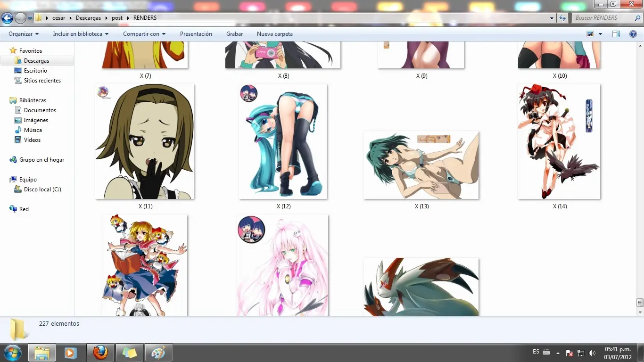Open the view options dropdown arrow
The image size is (644, 362).
click(600, 34)
